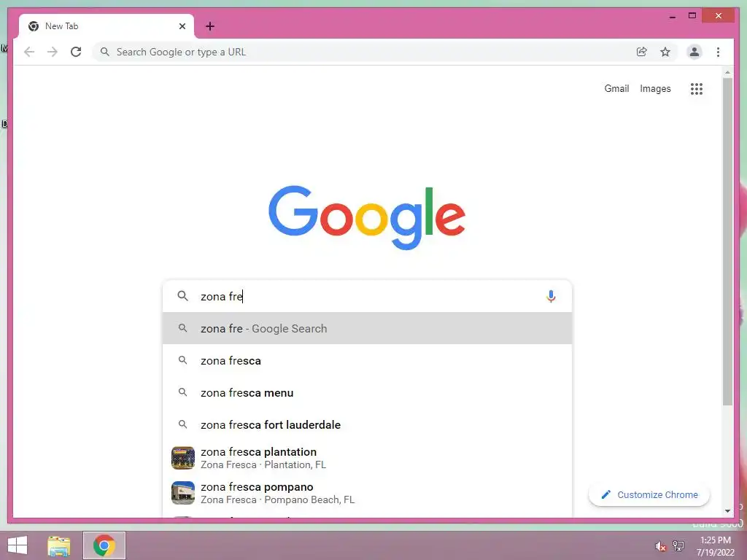The width and height of the screenshot is (747, 560).
Task: Open Chrome's three-dot menu
Action: pos(718,52)
